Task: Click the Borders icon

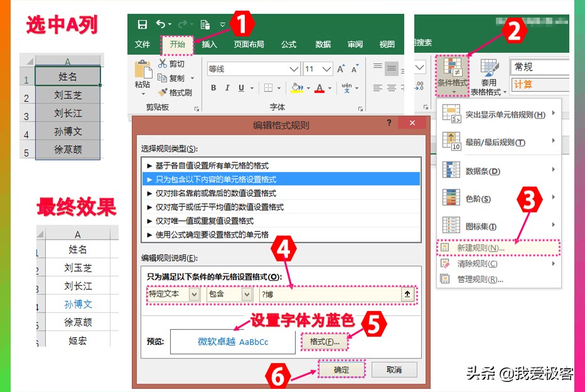Action: 268,88
